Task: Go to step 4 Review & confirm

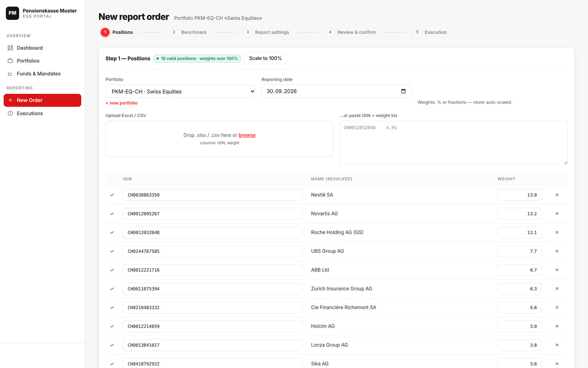Action: [351, 32]
